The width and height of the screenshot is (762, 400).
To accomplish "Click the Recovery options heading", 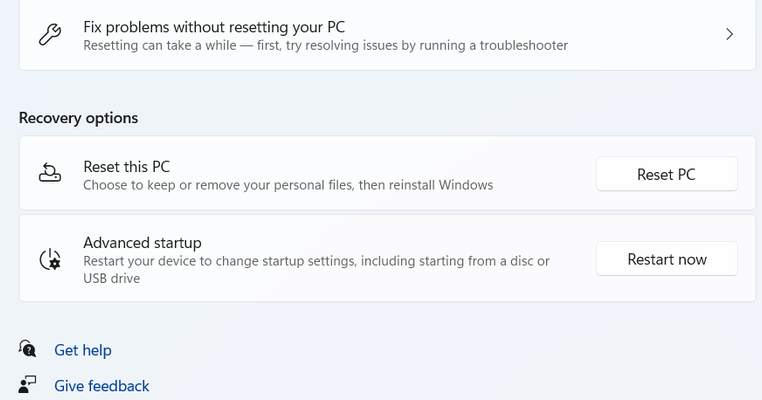I will (78, 118).
